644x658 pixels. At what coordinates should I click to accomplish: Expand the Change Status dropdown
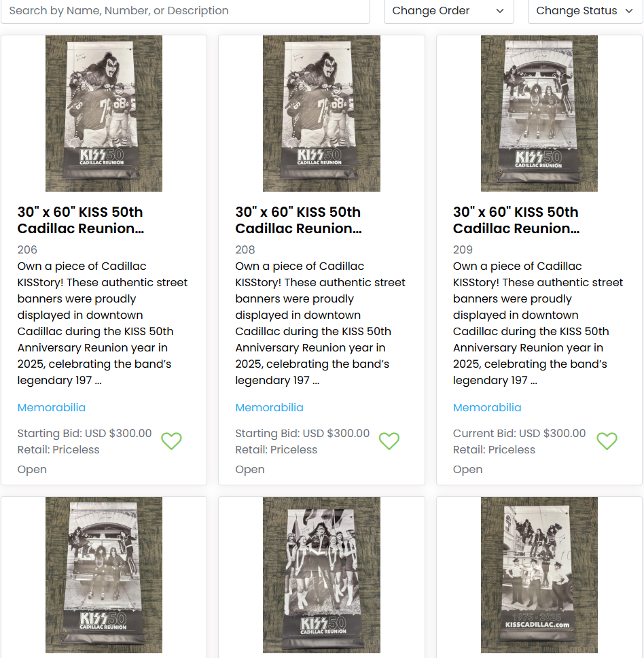[586, 11]
